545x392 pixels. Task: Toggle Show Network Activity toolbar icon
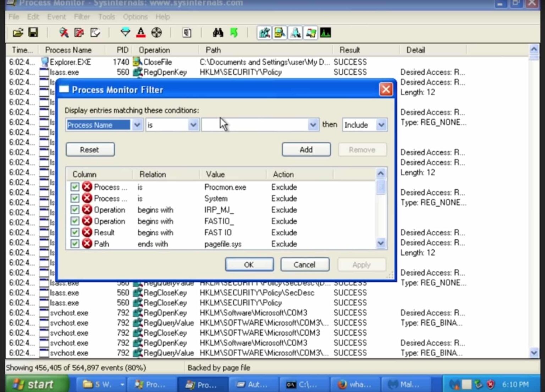(x=295, y=33)
